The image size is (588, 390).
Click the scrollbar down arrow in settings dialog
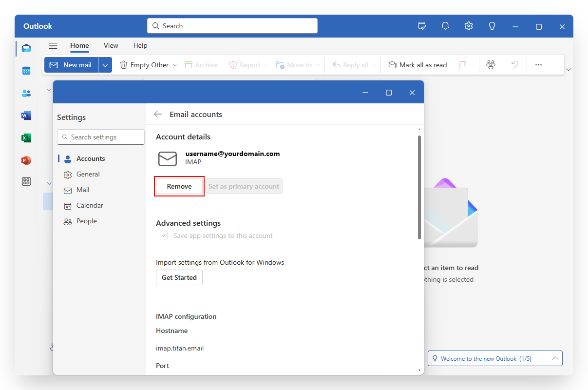pos(419,370)
